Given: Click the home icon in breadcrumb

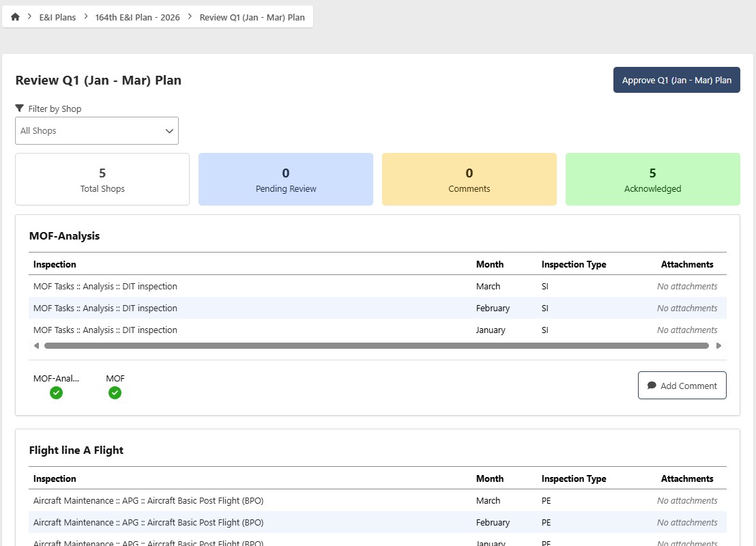Looking at the screenshot, I should coord(15,17).
